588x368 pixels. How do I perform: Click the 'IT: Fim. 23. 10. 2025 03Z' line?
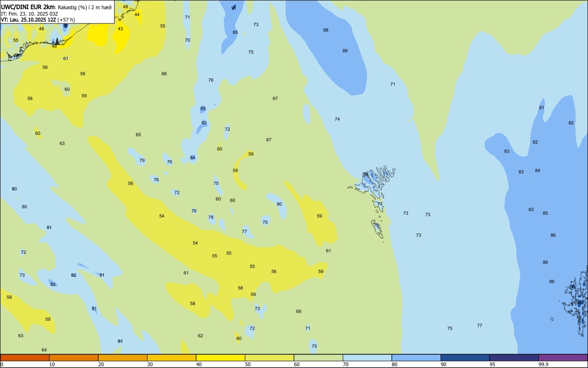tap(29, 14)
